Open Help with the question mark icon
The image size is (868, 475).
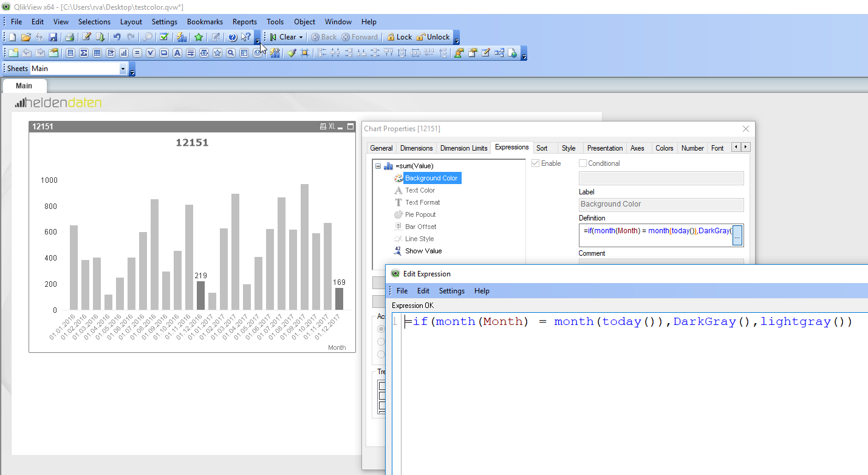pos(232,36)
